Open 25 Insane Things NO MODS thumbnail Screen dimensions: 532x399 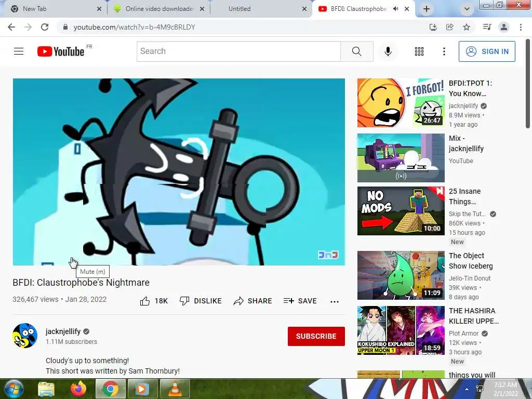point(401,211)
